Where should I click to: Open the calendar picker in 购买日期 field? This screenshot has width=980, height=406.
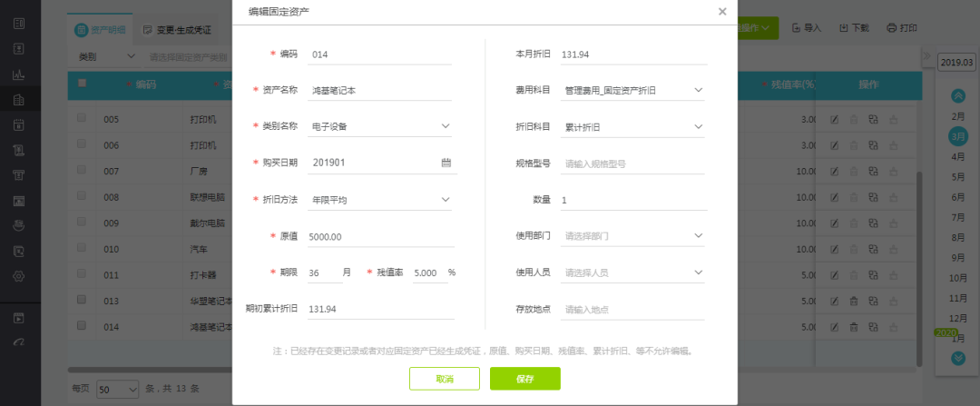[x=446, y=163]
